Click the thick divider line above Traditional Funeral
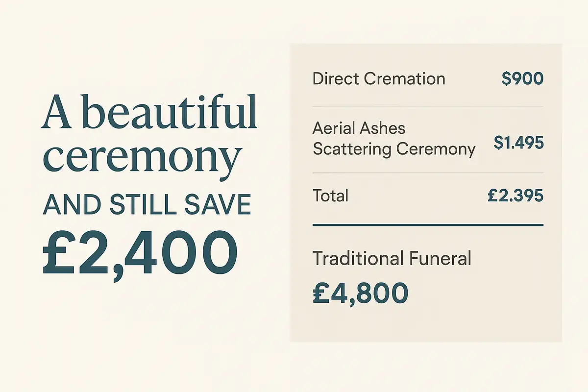 428,225
